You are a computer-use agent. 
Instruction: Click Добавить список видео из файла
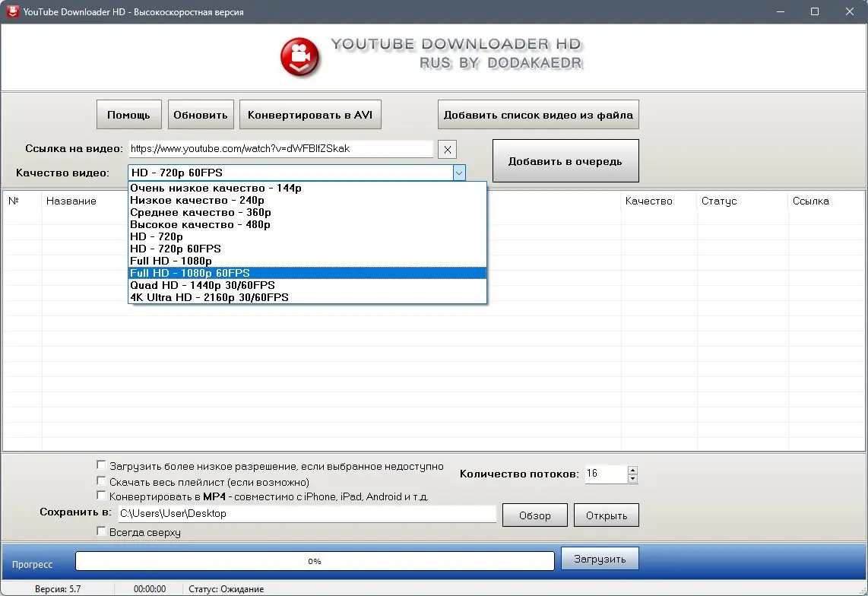538,115
